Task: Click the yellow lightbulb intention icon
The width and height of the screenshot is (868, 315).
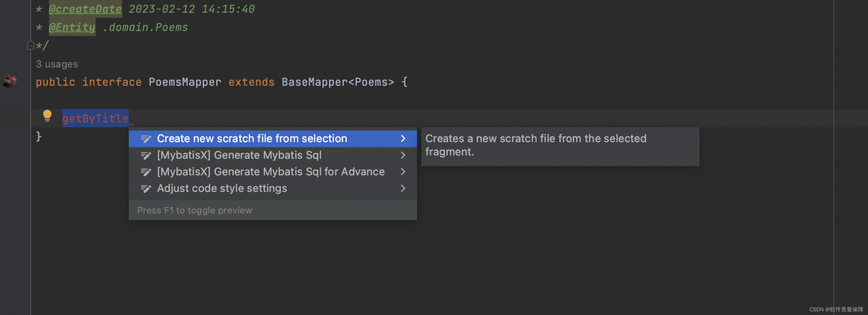Action: tap(47, 116)
